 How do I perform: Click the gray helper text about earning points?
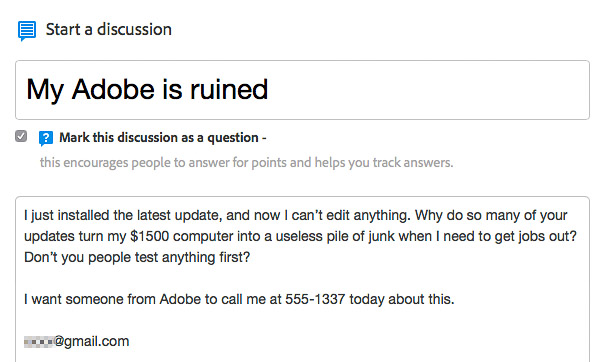(246, 162)
